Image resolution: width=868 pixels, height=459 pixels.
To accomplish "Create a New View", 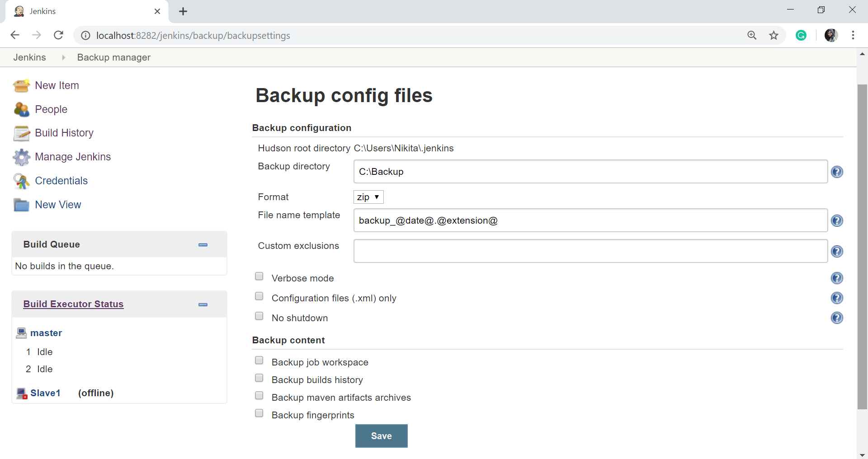I will pyautogui.click(x=58, y=205).
